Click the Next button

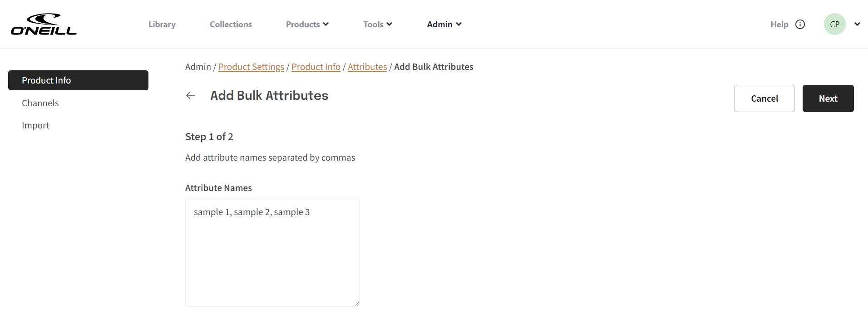(x=828, y=98)
